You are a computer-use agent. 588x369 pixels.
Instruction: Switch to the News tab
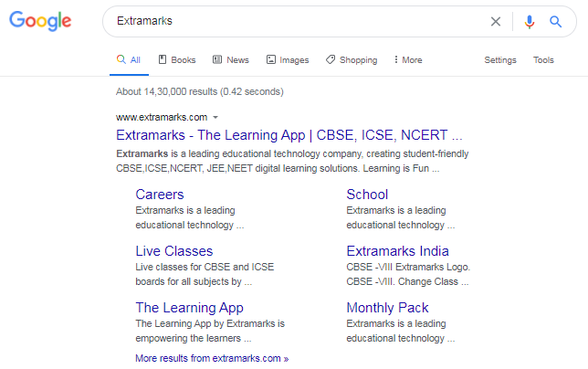point(230,60)
